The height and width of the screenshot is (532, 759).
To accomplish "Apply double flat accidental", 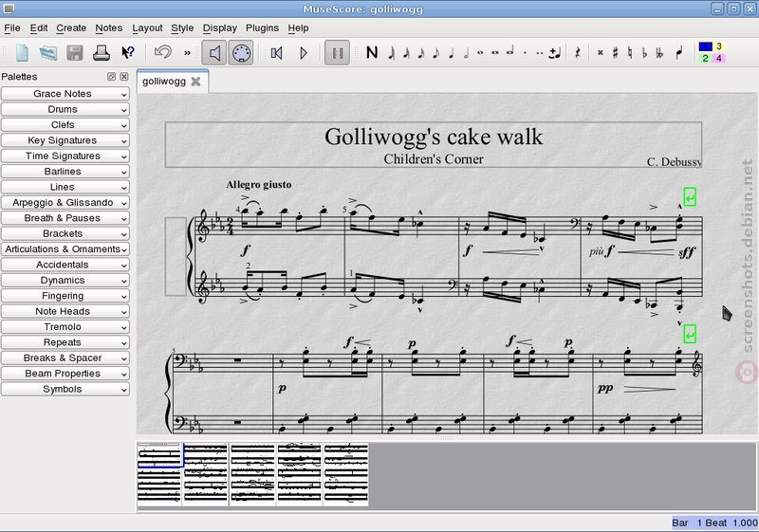I will 659,53.
